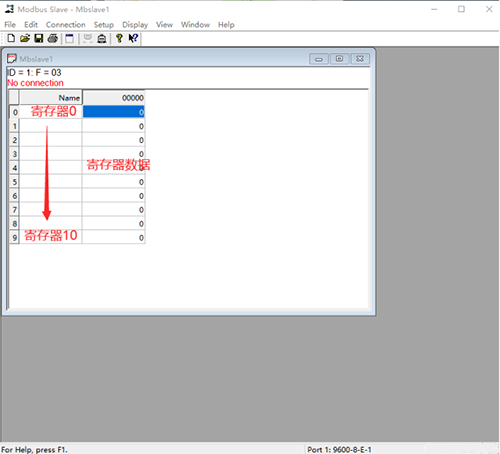Open the Window menu
This screenshot has width=500, height=454.
pos(195,25)
